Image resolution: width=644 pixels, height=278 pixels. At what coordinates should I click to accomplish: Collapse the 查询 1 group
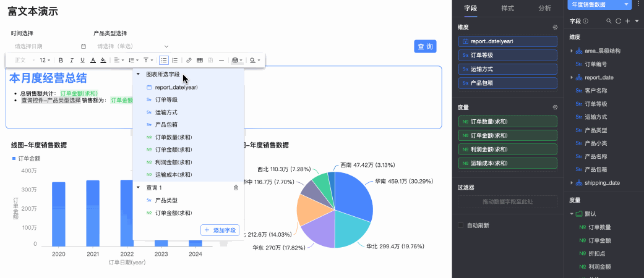(x=138, y=187)
